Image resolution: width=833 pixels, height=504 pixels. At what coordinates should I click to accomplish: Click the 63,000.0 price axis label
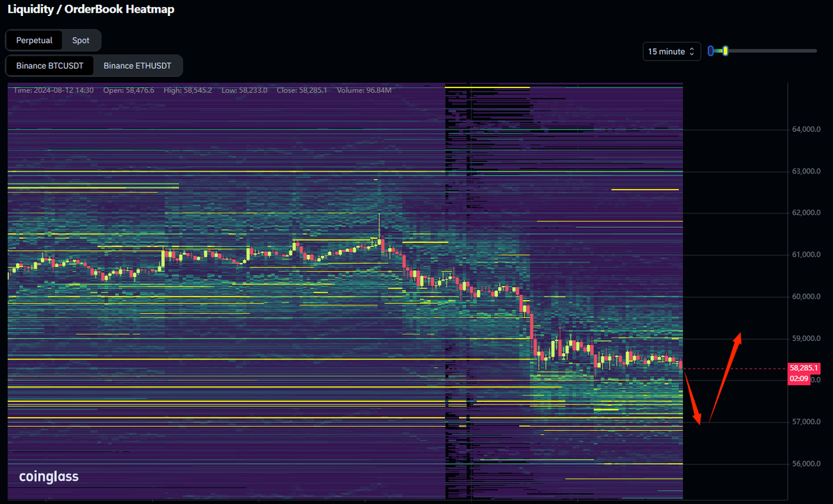(x=807, y=171)
